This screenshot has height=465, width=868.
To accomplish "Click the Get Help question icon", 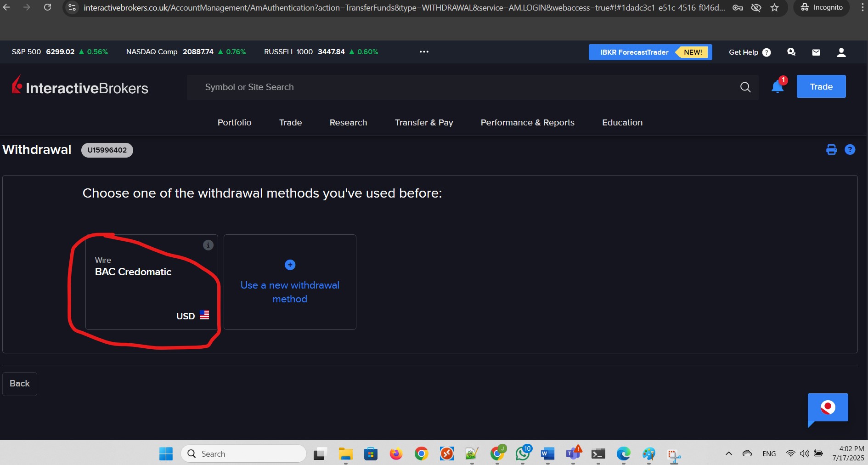I will (x=767, y=52).
